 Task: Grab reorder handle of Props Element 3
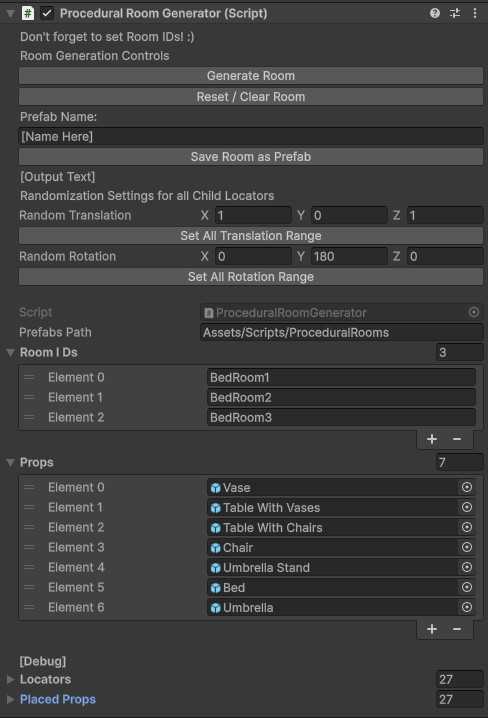pyautogui.click(x=29, y=547)
